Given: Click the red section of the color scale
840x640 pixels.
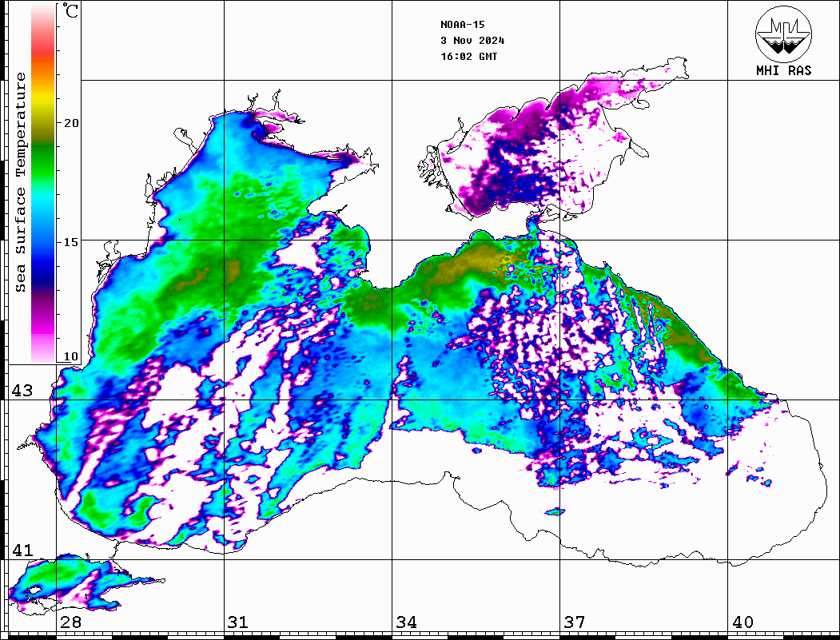Looking at the screenshot, I should click(43, 51).
